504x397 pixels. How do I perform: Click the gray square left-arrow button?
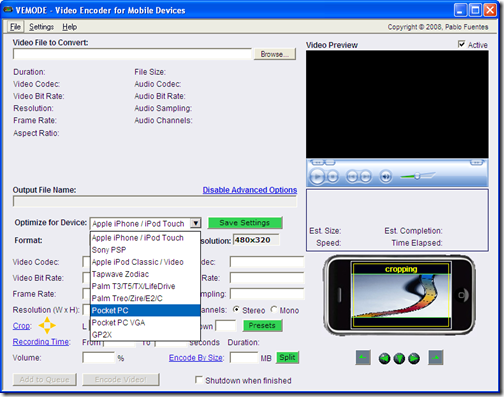(363, 358)
